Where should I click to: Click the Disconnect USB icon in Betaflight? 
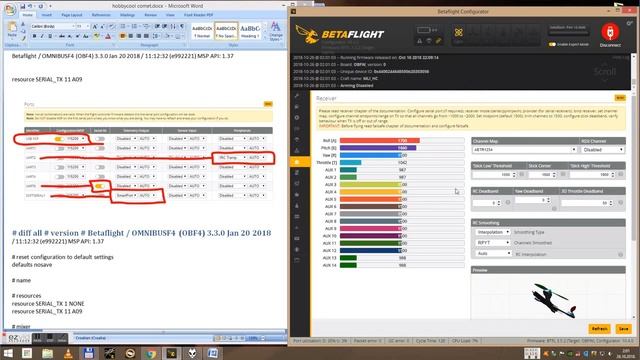610,32
